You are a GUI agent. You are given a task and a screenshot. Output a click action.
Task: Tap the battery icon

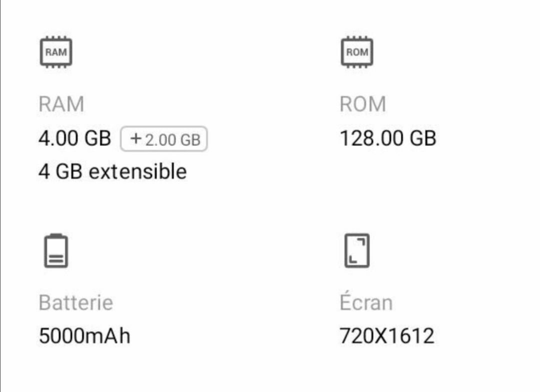(x=56, y=250)
